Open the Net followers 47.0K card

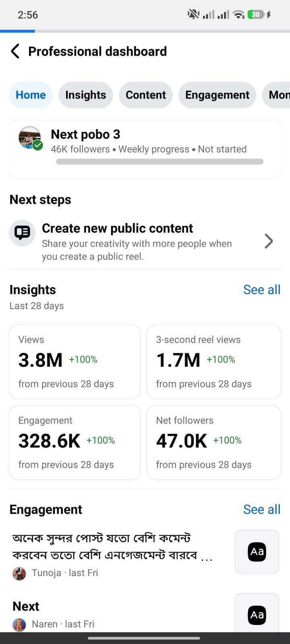point(214,442)
